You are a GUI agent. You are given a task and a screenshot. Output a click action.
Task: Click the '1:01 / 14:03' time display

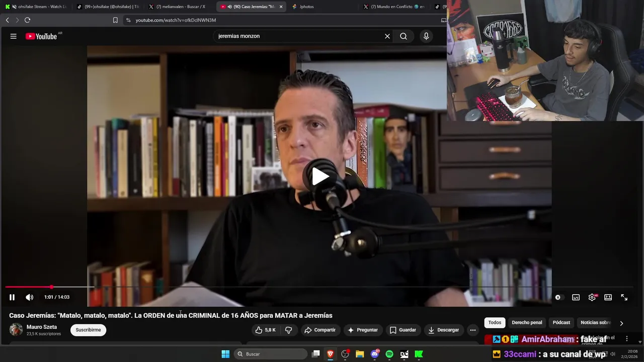pos(57,297)
